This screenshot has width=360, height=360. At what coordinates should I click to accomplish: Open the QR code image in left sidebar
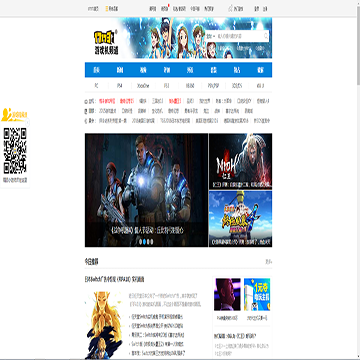pyautogui.click(x=15, y=151)
